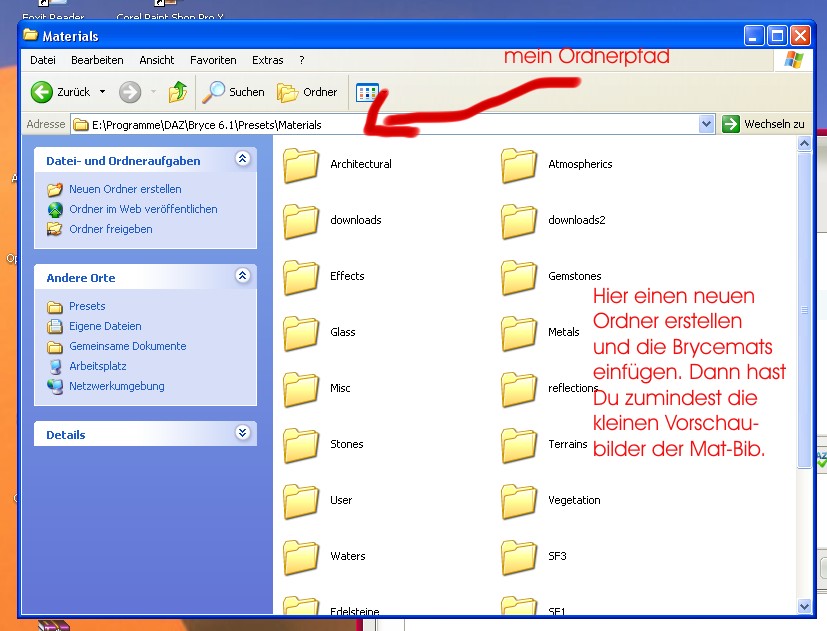
Task: Open Netzwerkumgebung link
Action: pyautogui.click(x=117, y=386)
